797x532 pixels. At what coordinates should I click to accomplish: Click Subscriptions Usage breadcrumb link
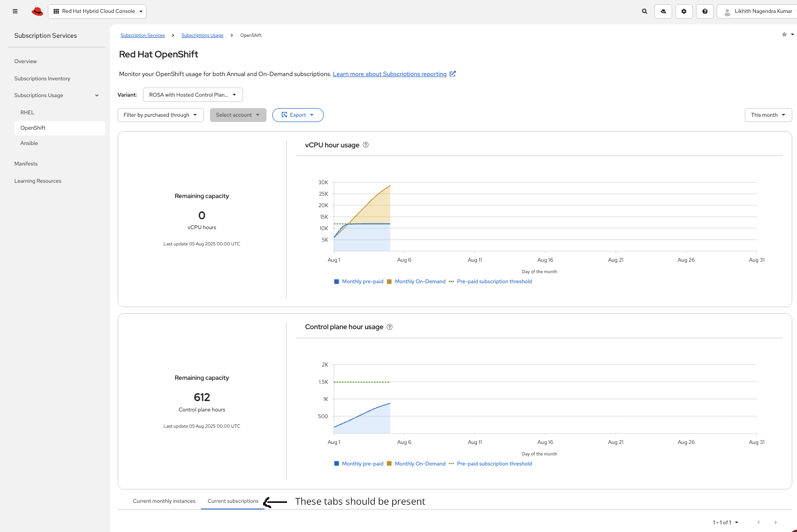coord(202,35)
